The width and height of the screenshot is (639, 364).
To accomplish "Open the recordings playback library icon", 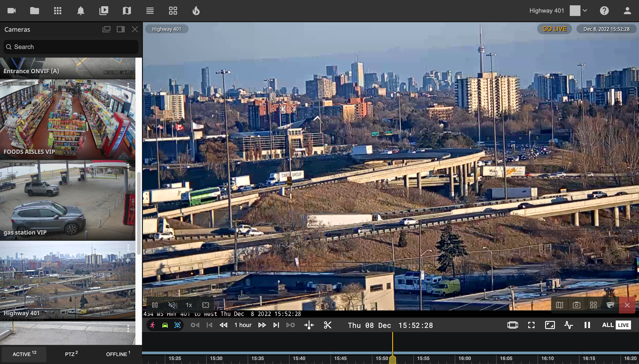I will [x=104, y=11].
